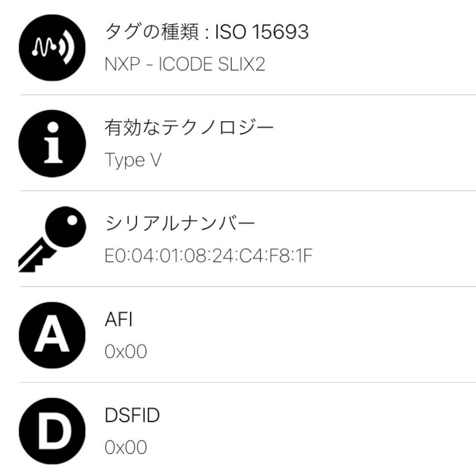Open the タグの種類 ISO 15693 row

207,32
